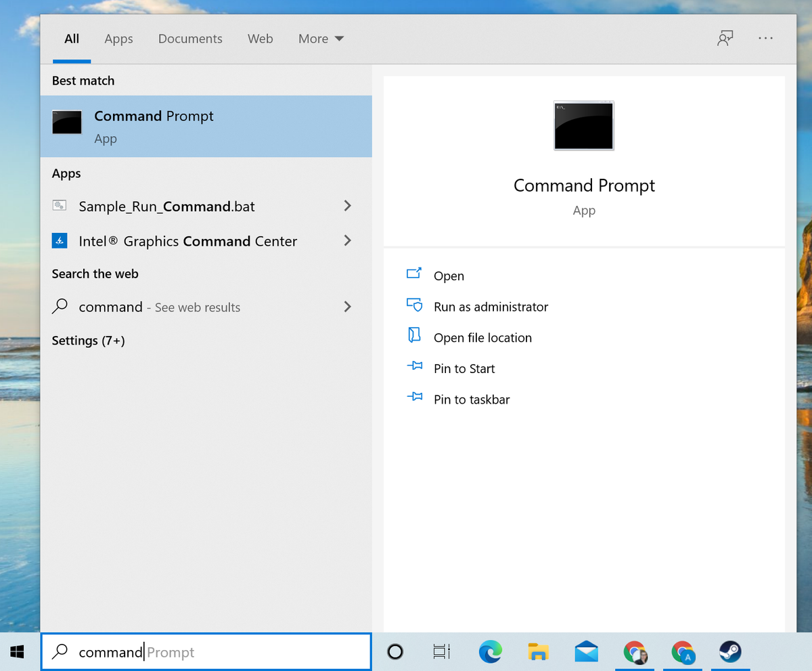Launch the Steam app from the taskbar

[729, 652]
